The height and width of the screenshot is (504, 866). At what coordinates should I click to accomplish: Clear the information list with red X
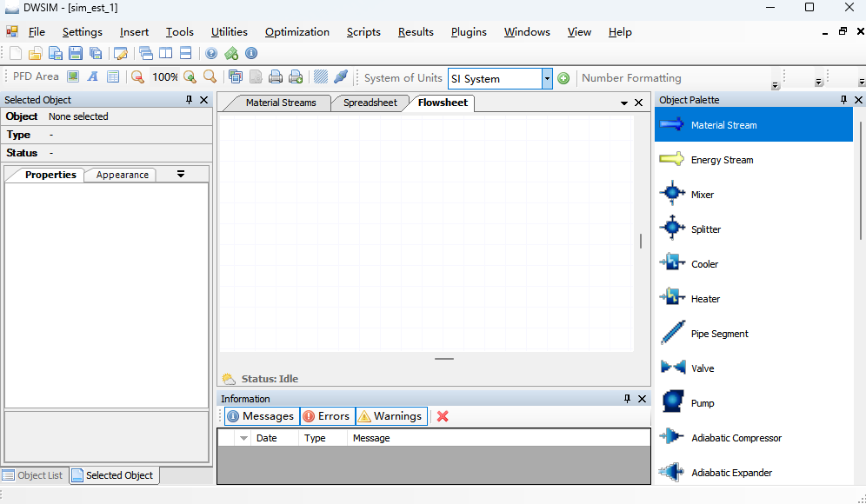(443, 416)
